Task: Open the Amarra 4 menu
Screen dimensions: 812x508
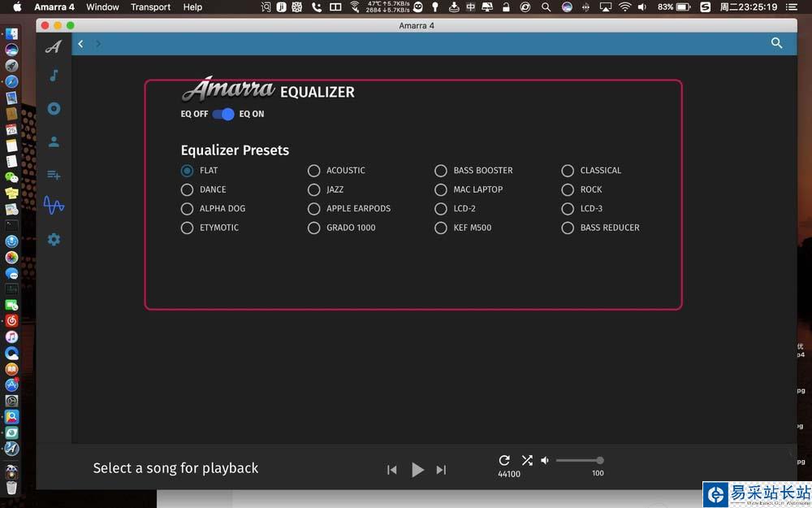Action: [x=54, y=7]
